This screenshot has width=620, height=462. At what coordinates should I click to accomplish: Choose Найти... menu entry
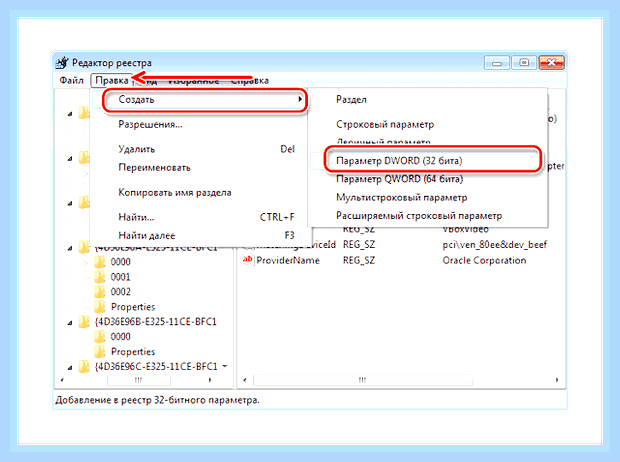(136, 217)
